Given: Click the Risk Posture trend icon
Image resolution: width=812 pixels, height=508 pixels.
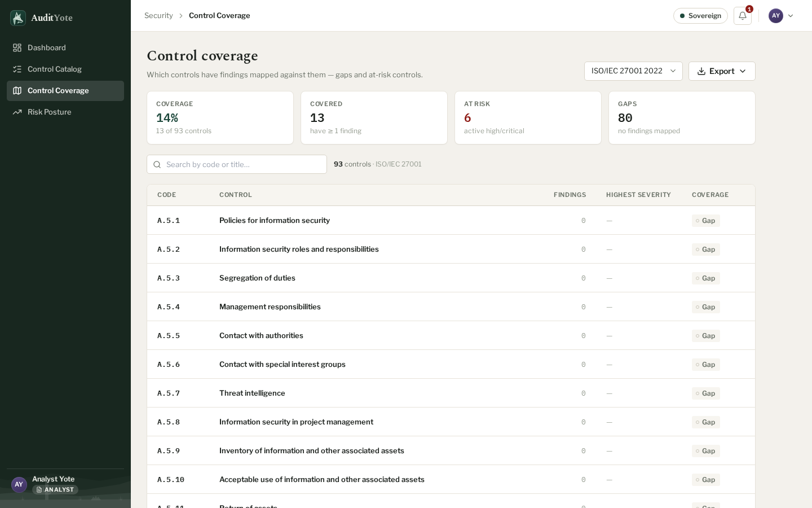Looking at the screenshot, I should coord(17,112).
